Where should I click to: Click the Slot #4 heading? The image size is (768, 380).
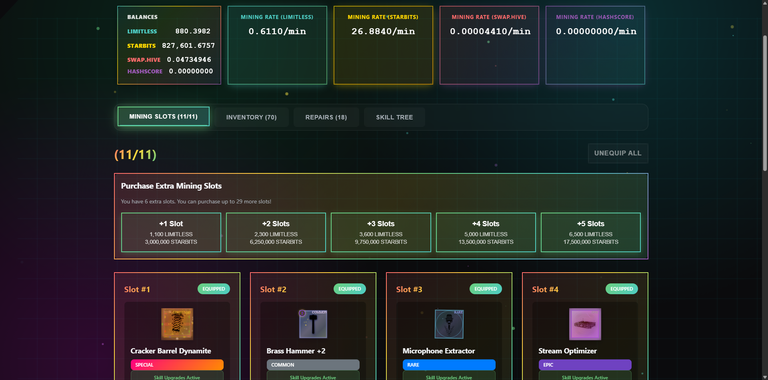click(x=545, y=289)
